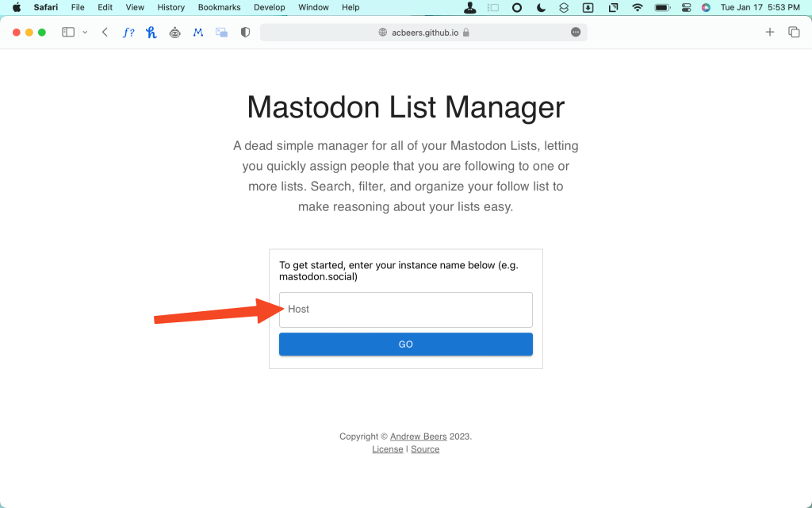Open page settings via the ellipsis in address bar
Screen dimensions: 812x508
click(576, 32)
